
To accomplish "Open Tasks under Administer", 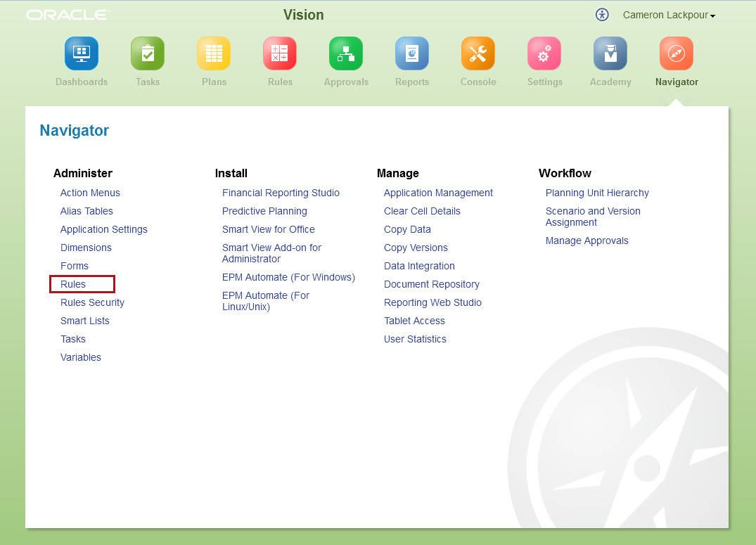I will [73, 339].
